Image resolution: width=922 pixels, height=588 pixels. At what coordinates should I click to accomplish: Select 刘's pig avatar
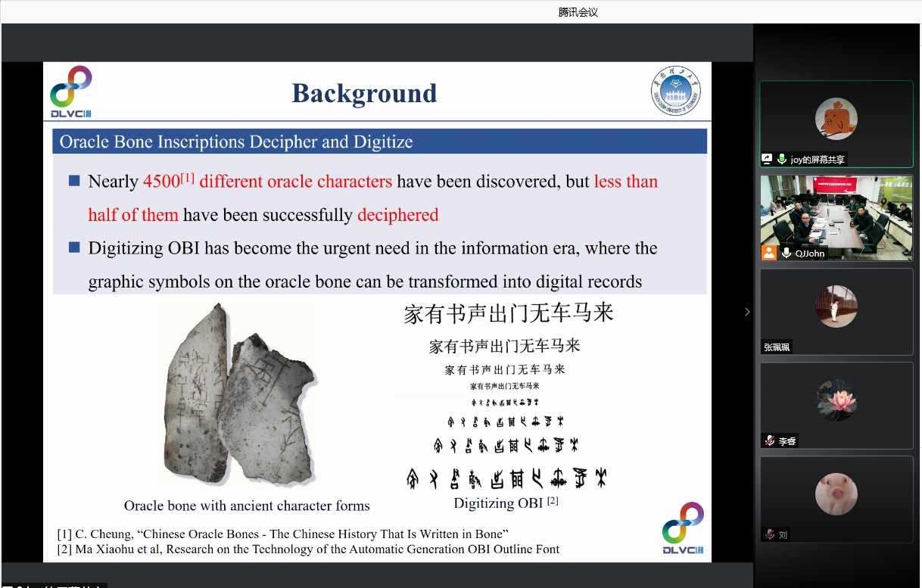pos(836,494)
